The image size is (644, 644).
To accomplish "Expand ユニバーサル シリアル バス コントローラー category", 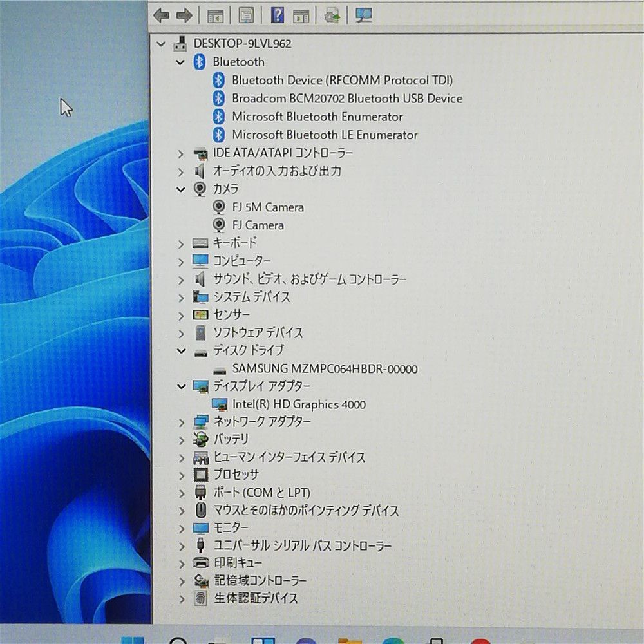I will point(182,547).
